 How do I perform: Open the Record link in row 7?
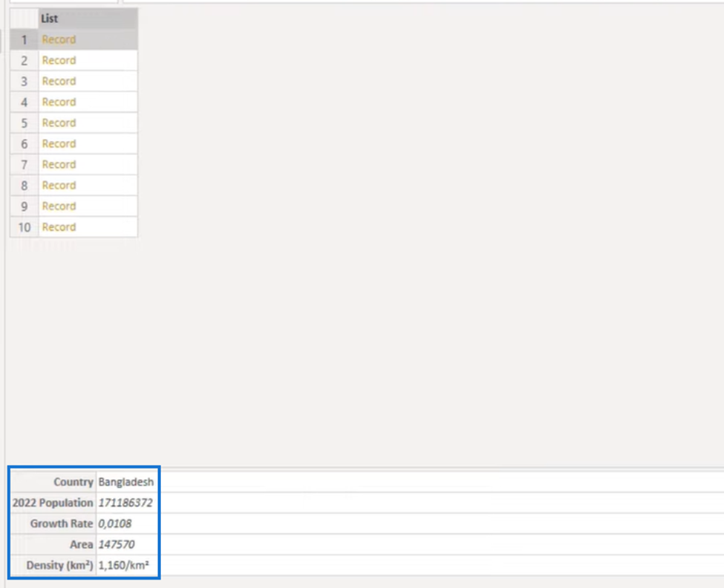[x=59, y=164]
